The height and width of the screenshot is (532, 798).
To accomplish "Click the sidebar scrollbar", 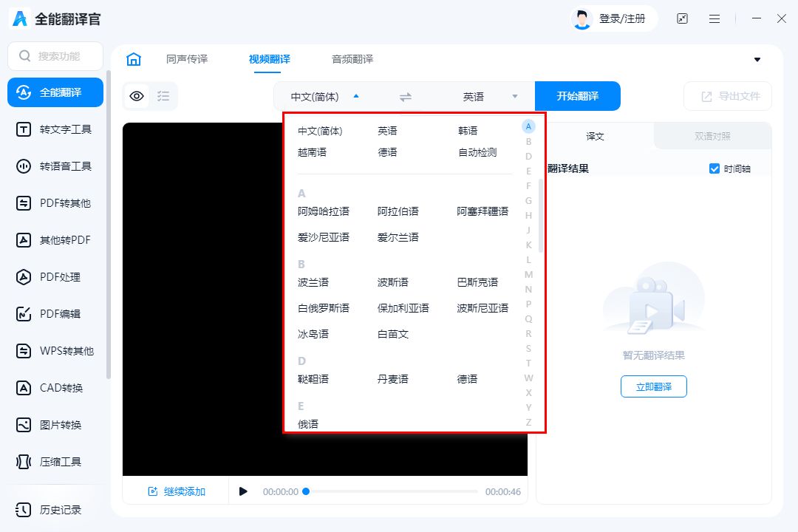I will click(x=108, y=224).
